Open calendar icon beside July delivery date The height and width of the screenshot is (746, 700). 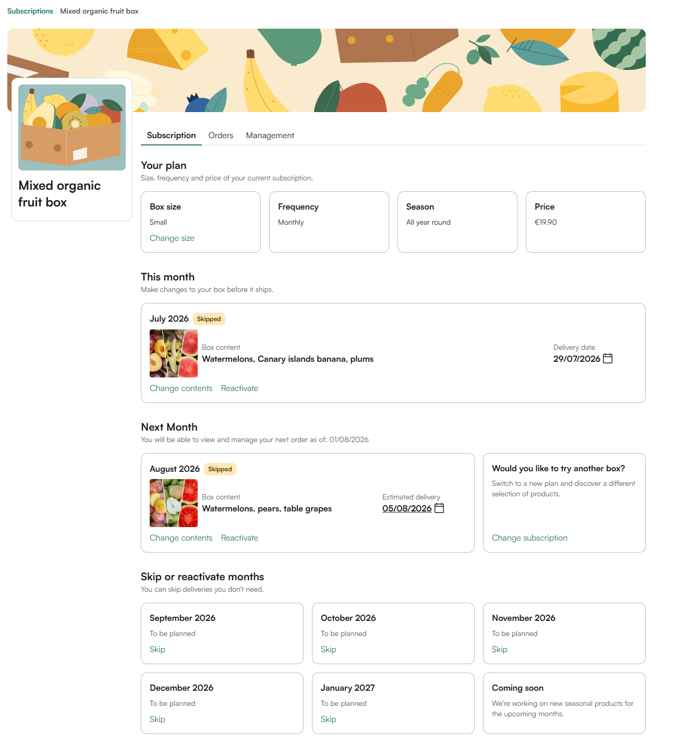(608, 358)
